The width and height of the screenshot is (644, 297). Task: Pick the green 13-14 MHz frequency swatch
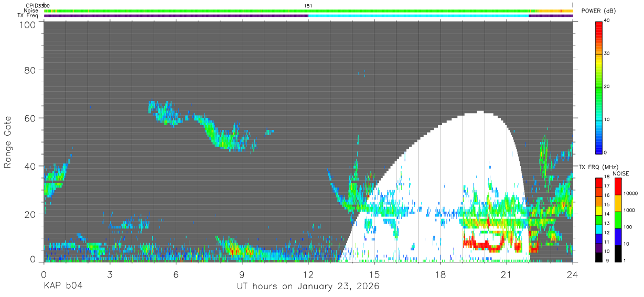tap(599, 220)
